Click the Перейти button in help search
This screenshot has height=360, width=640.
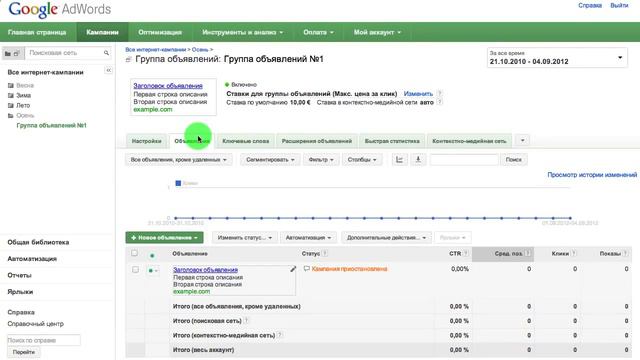(24, 352)
